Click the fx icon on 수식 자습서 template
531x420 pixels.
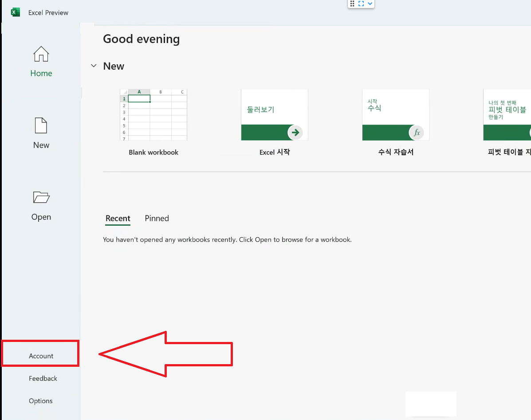tap(417, 132)
